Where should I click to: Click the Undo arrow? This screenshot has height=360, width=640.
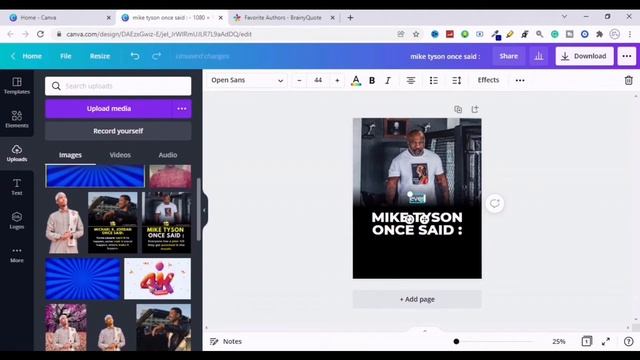pyautogui.click(x=135, y=56)
